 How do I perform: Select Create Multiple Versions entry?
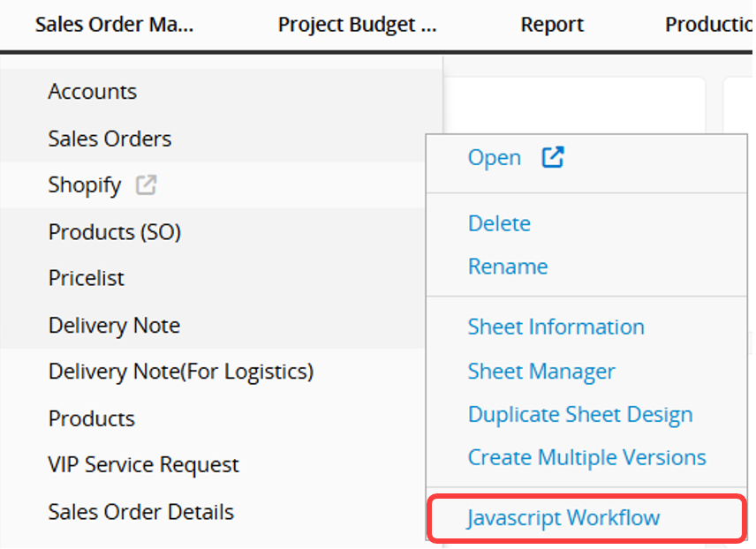coord(587,457)
